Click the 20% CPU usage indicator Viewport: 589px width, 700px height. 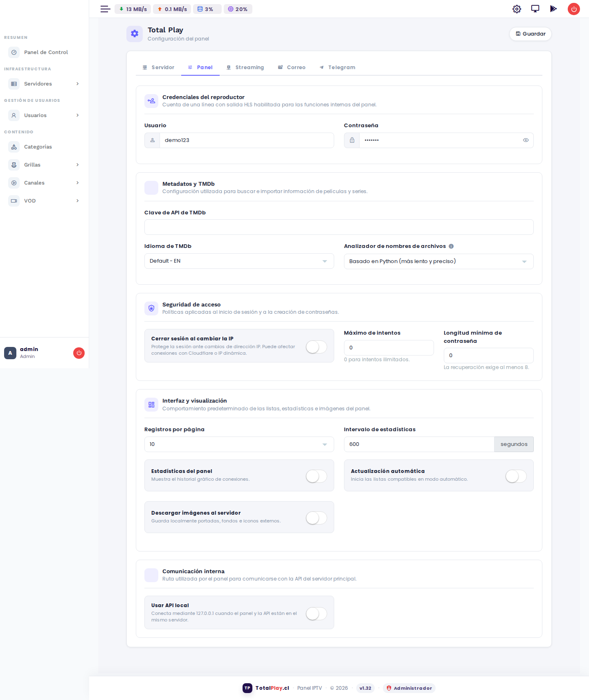pyautogui.click(x=238, y=9)
